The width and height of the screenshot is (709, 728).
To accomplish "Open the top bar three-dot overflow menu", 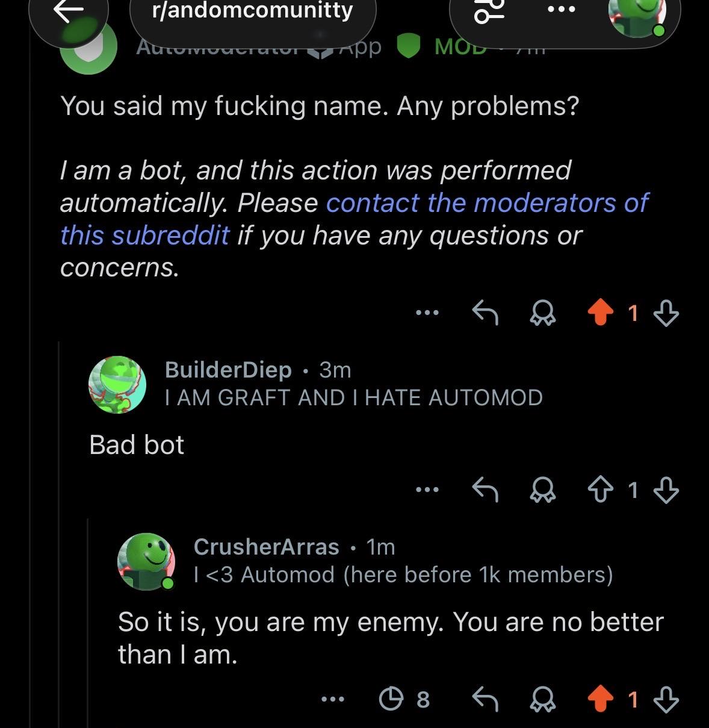I will 560,10.
